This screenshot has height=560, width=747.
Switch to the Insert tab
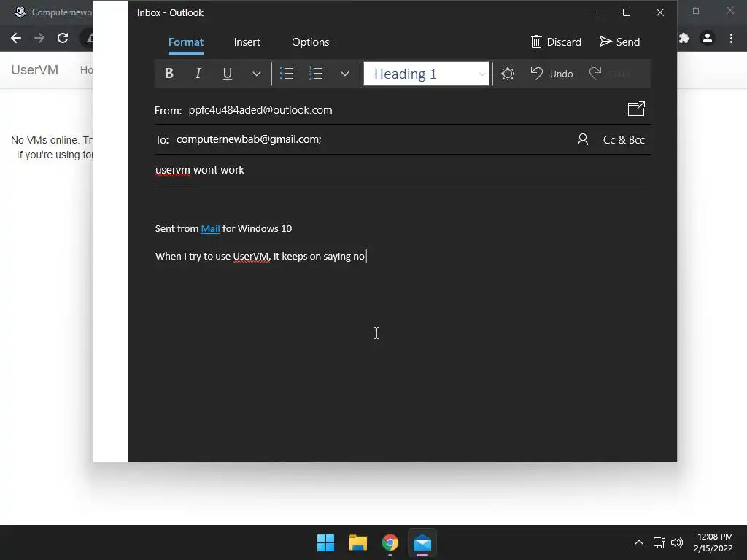pyautogui.click(x=247, y=42)
